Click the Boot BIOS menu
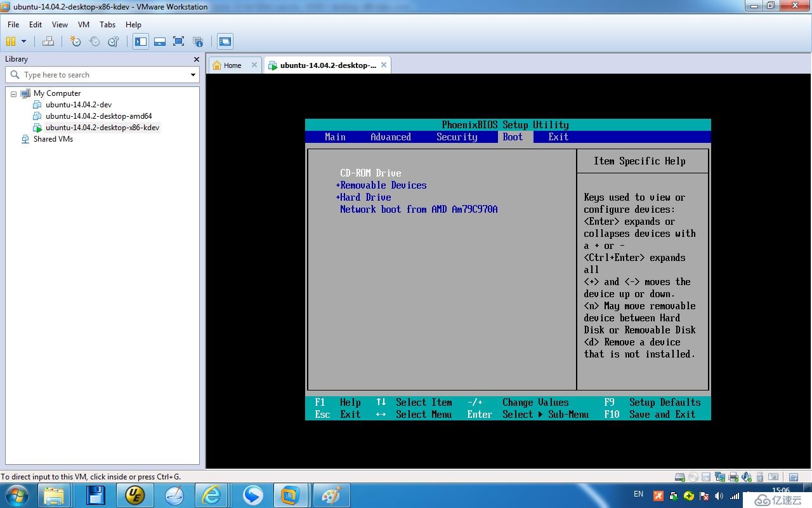812x508 pixels. click(x=513, y=137)
